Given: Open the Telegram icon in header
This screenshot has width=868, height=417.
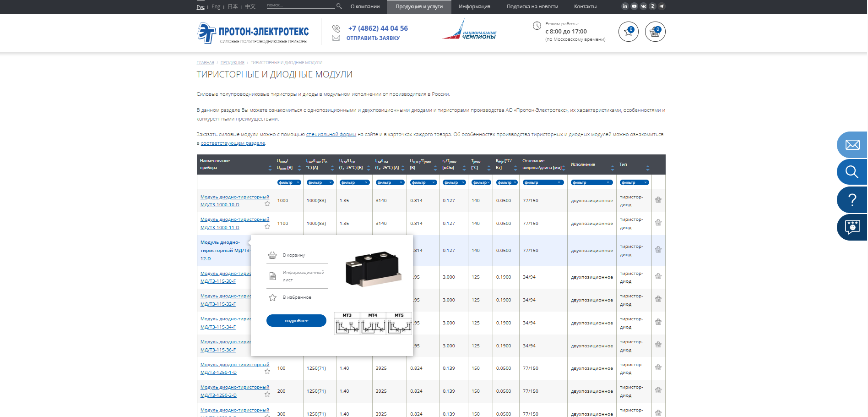Looking at the screenshot, I should click(662, 6).
